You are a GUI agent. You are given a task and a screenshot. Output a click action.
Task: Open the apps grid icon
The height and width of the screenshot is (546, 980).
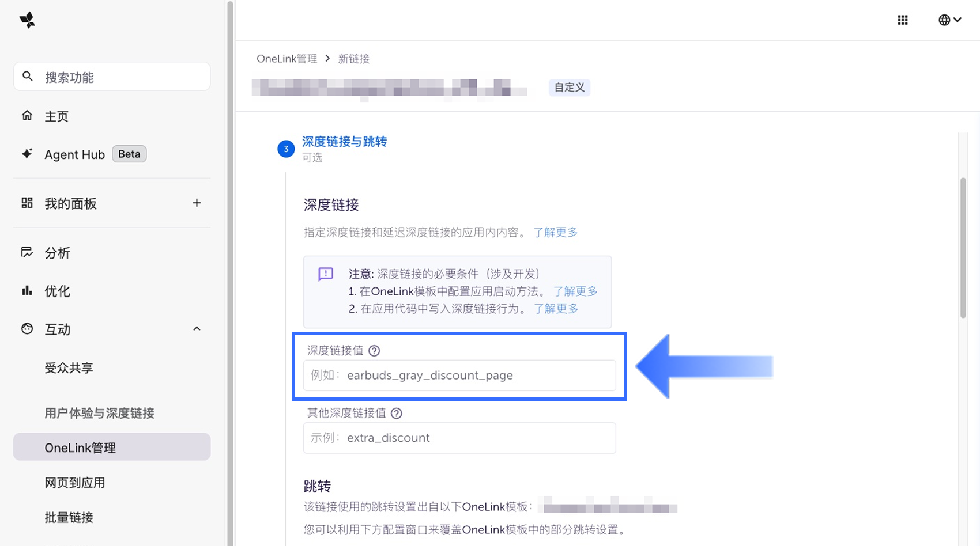click(903, 20)
